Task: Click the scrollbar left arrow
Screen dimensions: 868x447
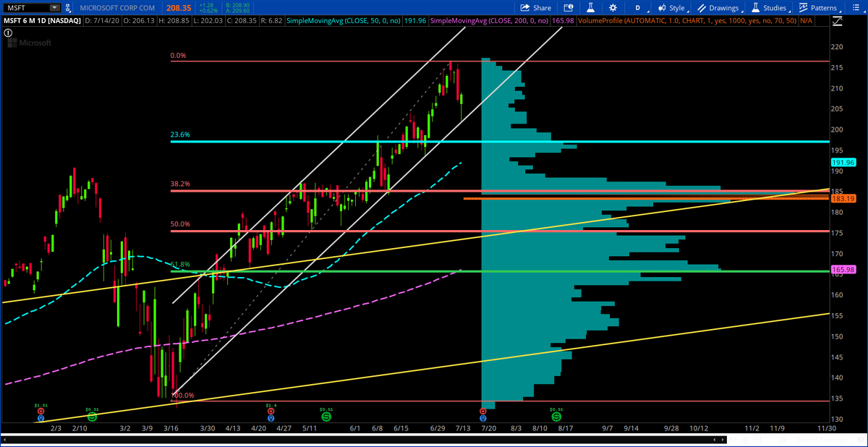Action: coord(4,440)
